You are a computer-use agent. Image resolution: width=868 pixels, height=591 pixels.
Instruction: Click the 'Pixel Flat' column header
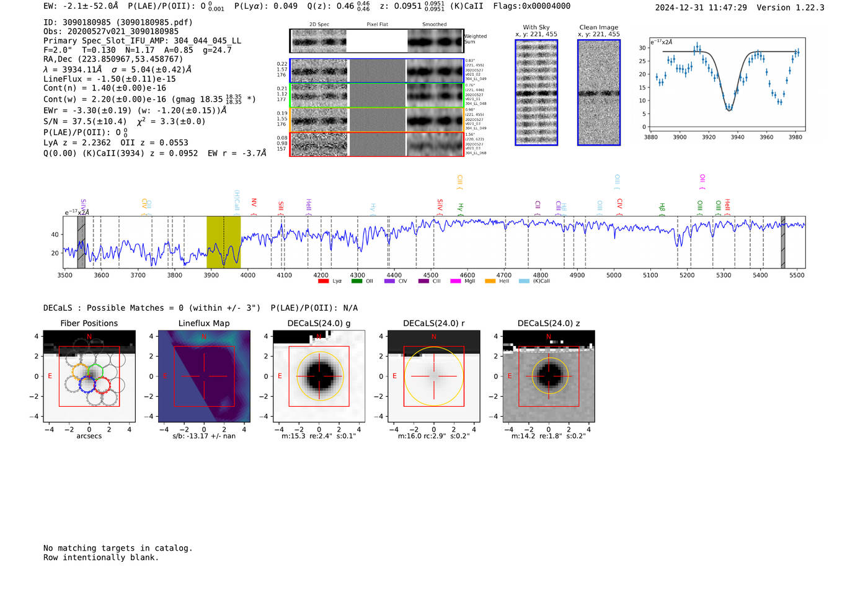(377, 25)
